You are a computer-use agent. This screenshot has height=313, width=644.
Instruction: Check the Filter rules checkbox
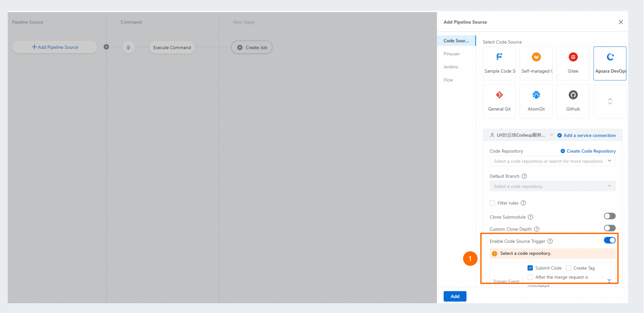point(492,203)
